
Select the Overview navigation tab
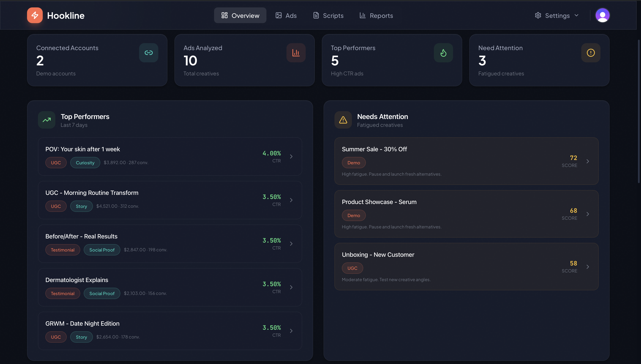(240, 15)
